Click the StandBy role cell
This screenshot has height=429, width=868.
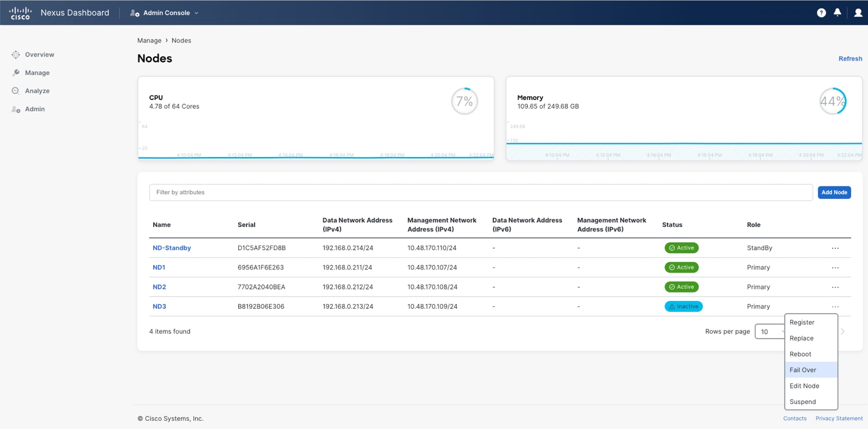(x=760, y=248)
